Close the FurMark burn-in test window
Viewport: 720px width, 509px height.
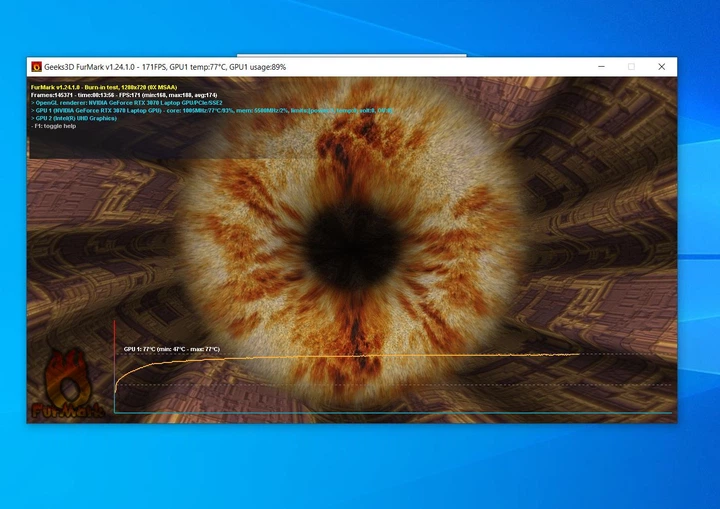(662, 67)
